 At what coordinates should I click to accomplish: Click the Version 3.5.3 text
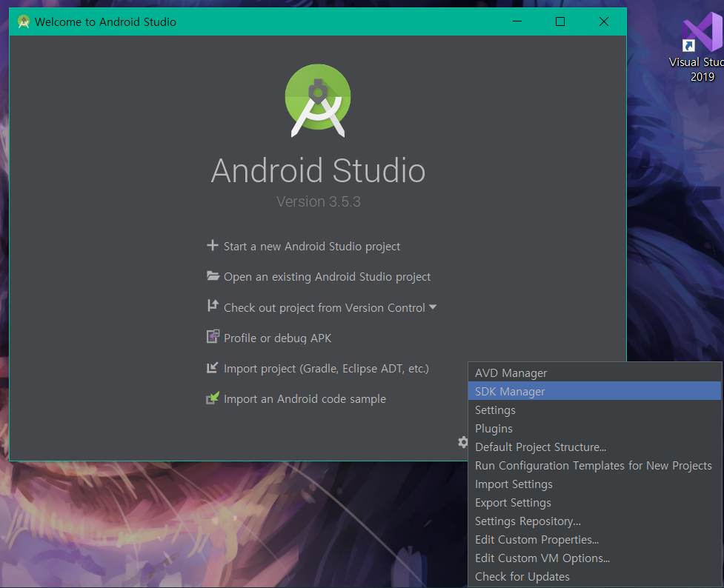(318, 201)
